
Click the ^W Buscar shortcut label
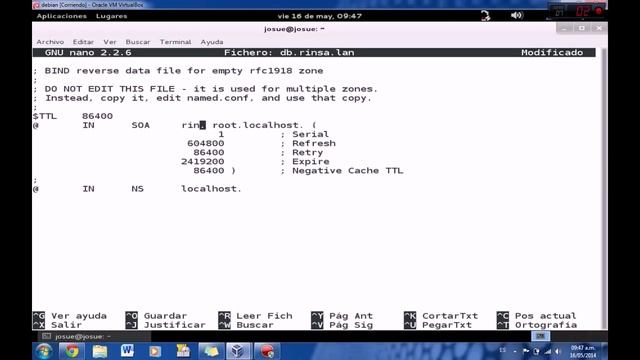click(246, 325)
